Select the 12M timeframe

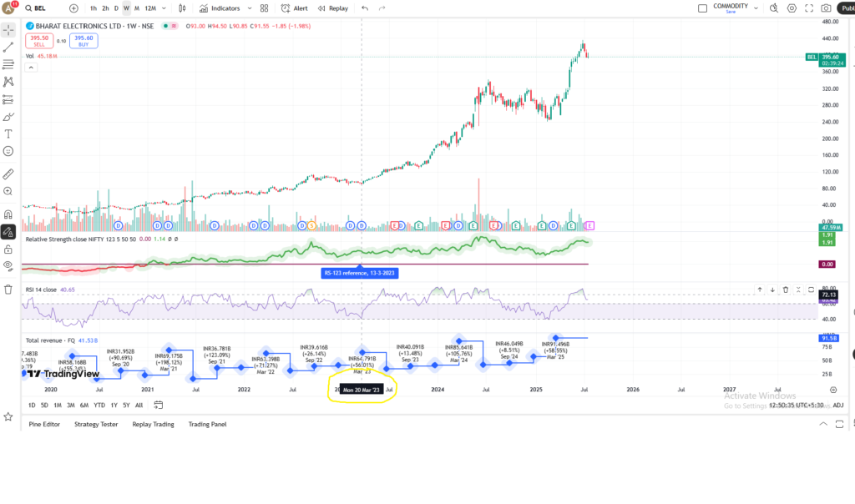tap(150, 8)
